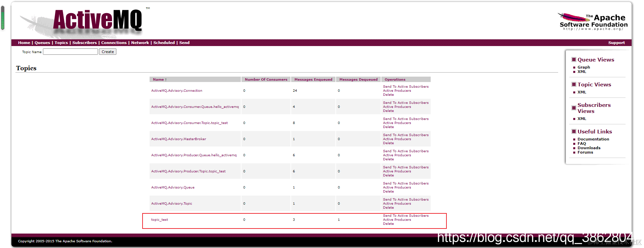Image resolution: width=644 pixels, height=248 pixels.
Task: Open ActiveMQ.Advisory.Consumer.Topic.topic_test topic
Action: pyautogui.click(x=190, y=123)
